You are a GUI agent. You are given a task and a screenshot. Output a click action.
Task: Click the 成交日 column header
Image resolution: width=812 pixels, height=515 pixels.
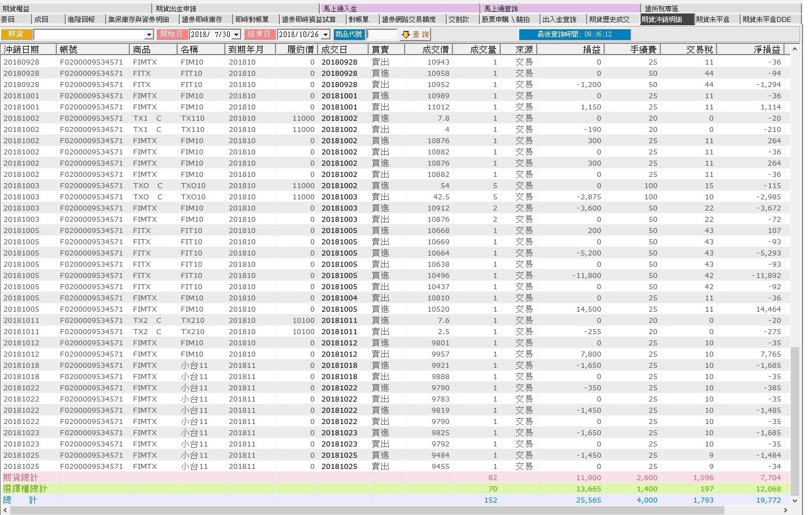343,49
